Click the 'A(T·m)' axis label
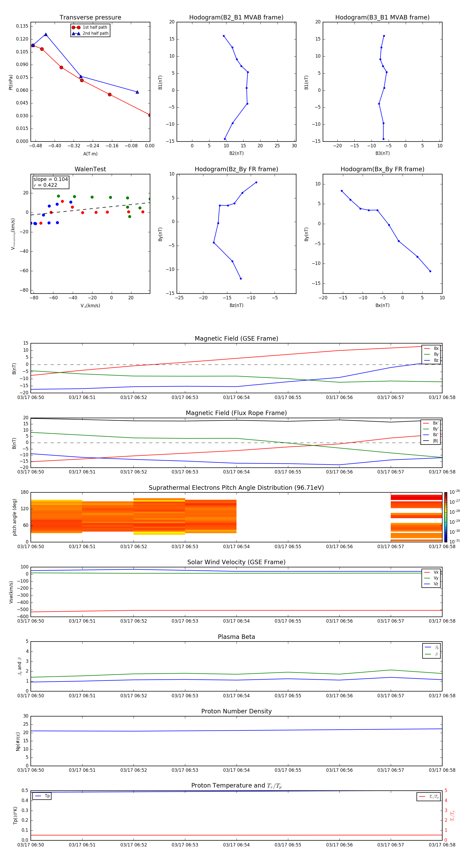 click(x=90, y=154)
